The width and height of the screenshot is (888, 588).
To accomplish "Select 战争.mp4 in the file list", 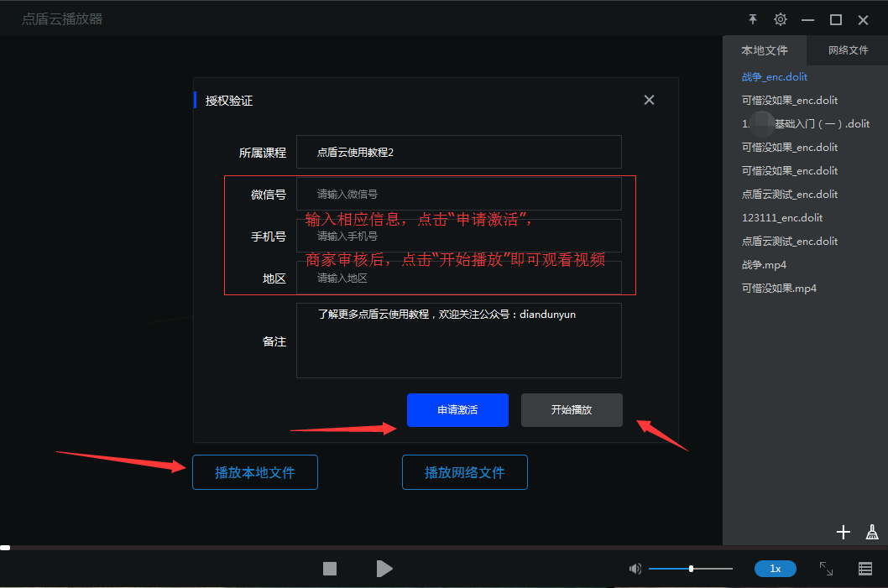I will [x=764, y=264].
